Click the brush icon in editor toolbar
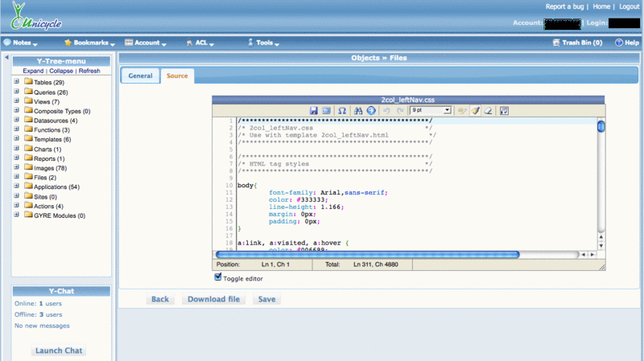This screenshot has height=361, width=644. (x=476, y=110)
